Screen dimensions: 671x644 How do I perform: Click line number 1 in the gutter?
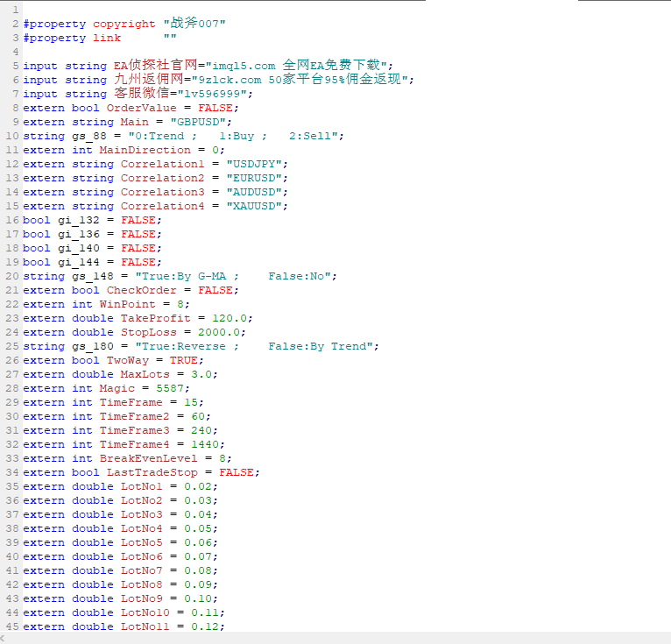click(16, 10)
